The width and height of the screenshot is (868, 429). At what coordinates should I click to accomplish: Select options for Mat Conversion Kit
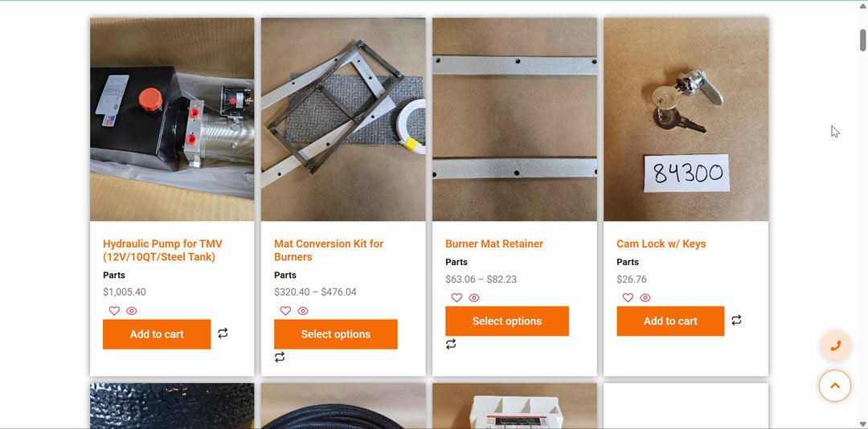(335, 334)
